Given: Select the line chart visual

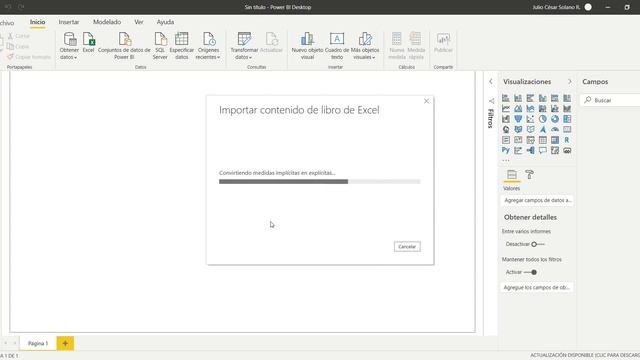Looking at the screenshot, I should tap(506, 109).
